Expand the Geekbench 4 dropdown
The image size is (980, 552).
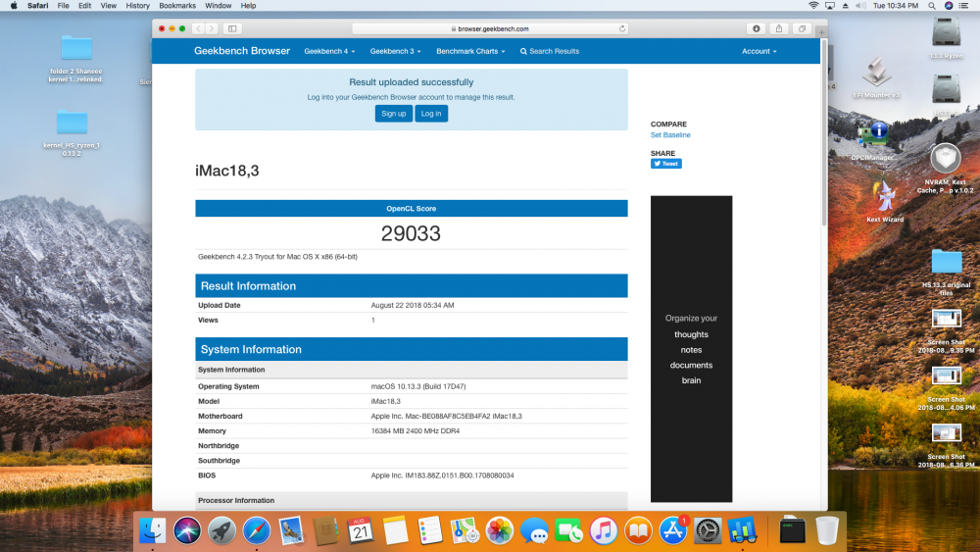(x=329, y=51)
